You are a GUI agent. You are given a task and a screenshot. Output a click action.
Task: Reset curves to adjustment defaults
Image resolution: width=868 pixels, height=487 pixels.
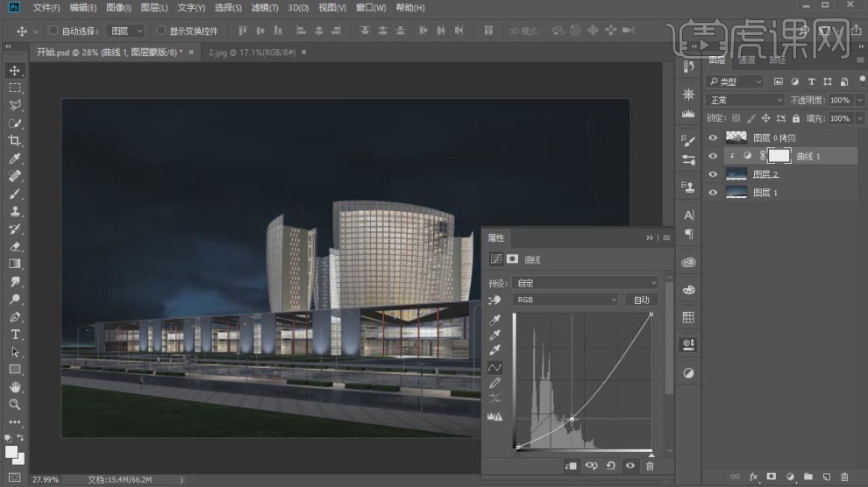click(x=610, y=466)
